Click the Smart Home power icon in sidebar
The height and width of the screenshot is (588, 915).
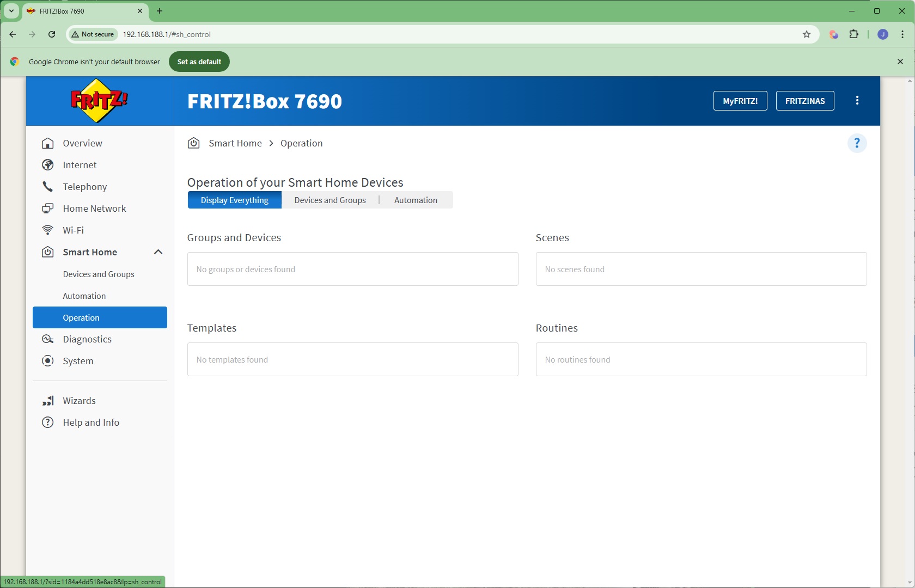(48, 252)
